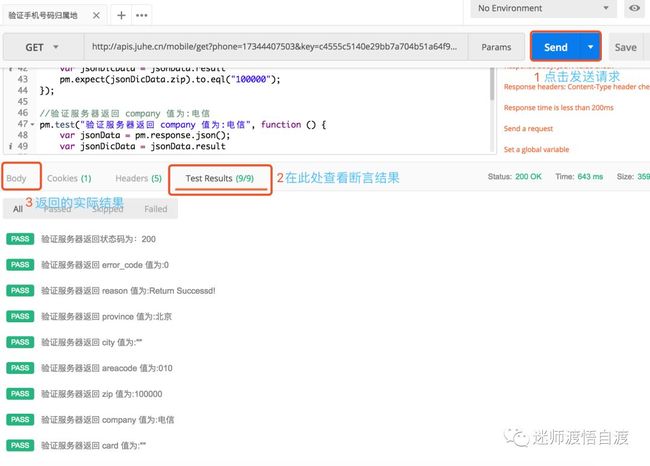
Task: Select the areacode 值为:010 result text
Action: click(x=107, y=368)
